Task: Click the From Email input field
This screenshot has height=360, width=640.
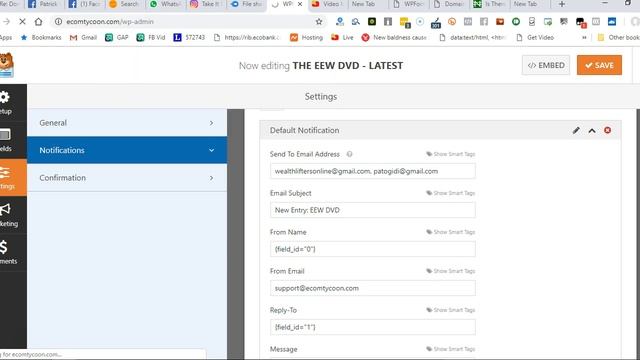Action: point(372,288)
